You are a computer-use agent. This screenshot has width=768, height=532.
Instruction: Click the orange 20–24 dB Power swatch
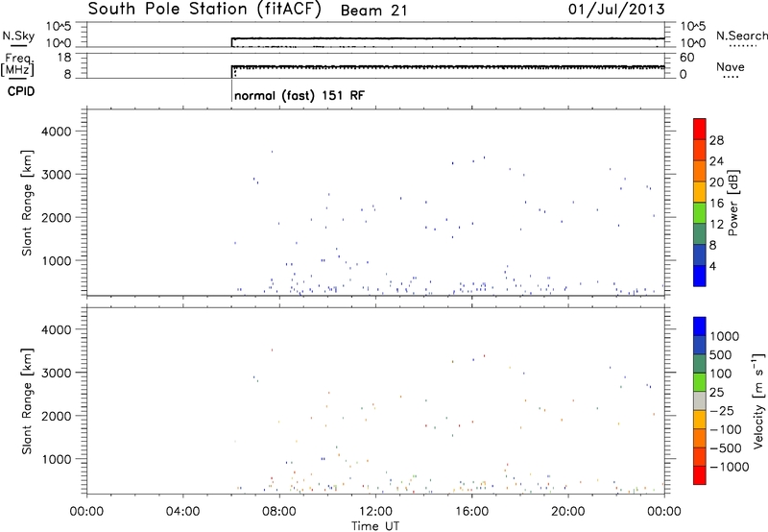pos(700,171)
